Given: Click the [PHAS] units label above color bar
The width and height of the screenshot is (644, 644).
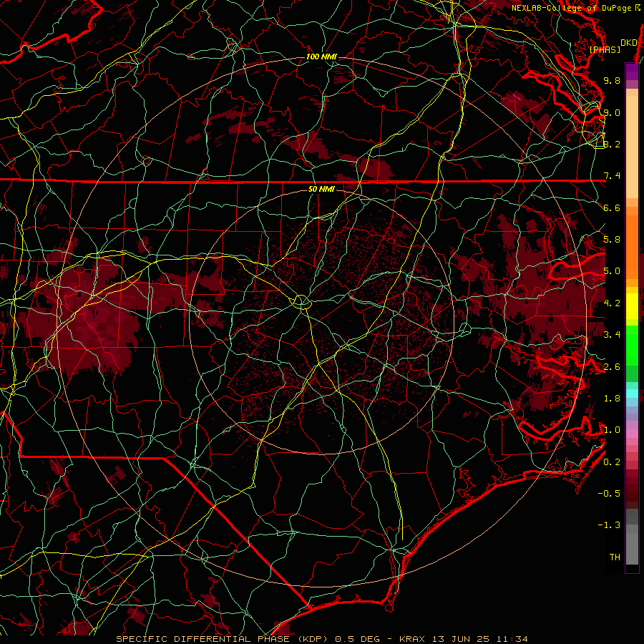Looking at the screenshot, I should click(605, 49).
